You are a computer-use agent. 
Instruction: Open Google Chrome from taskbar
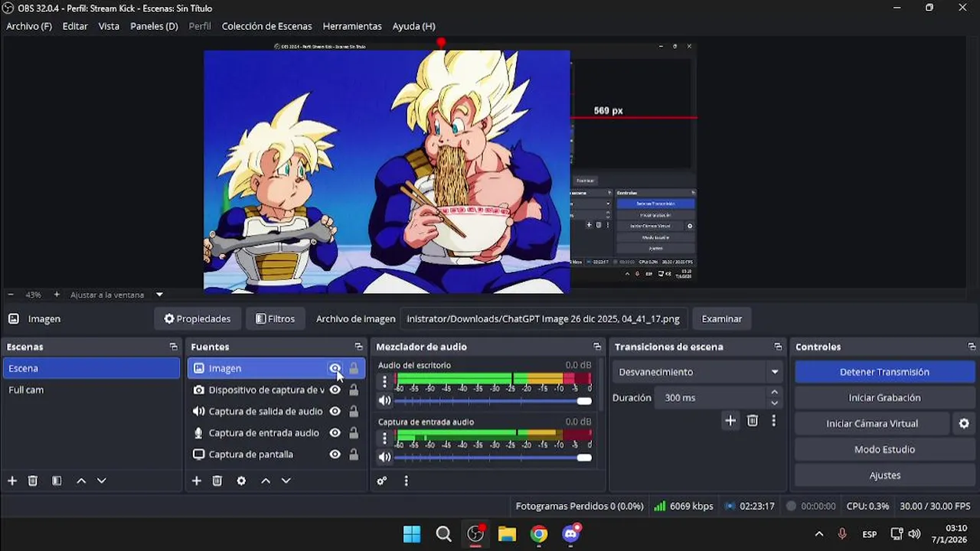coord(539,534)
